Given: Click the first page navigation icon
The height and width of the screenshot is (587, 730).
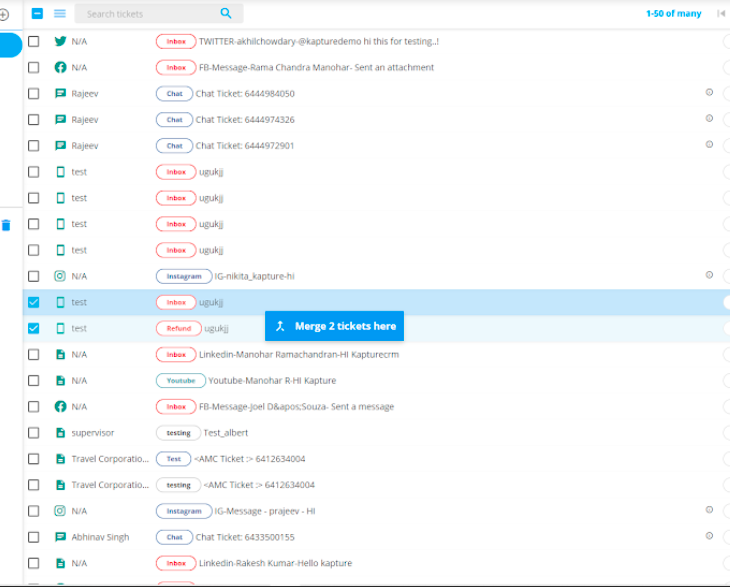Looking at the screenshot, I should click(721, 13).
